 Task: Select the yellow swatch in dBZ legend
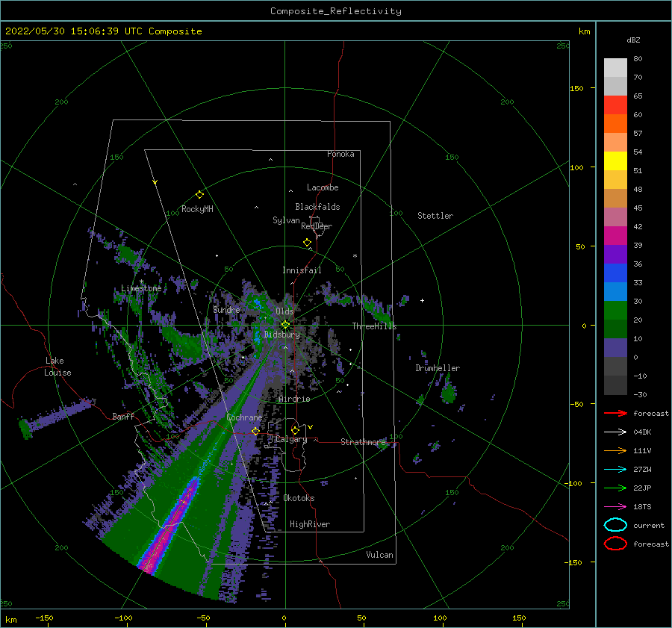click(615, 161)
